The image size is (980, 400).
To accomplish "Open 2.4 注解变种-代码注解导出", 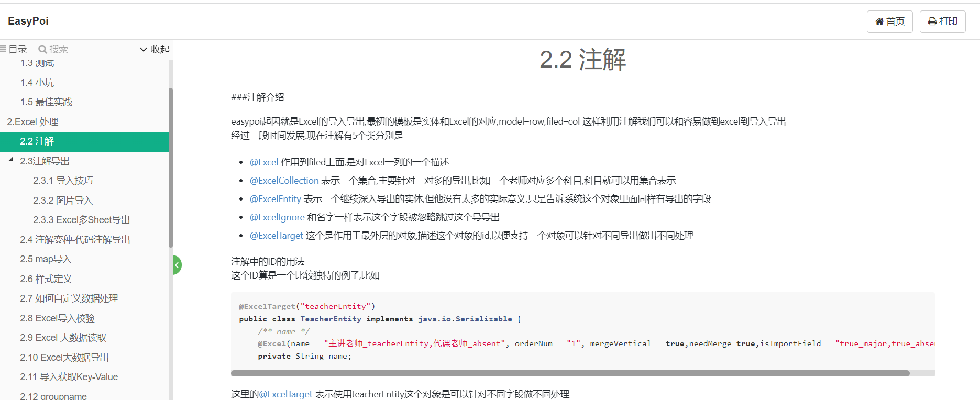I will coord(75,240).
